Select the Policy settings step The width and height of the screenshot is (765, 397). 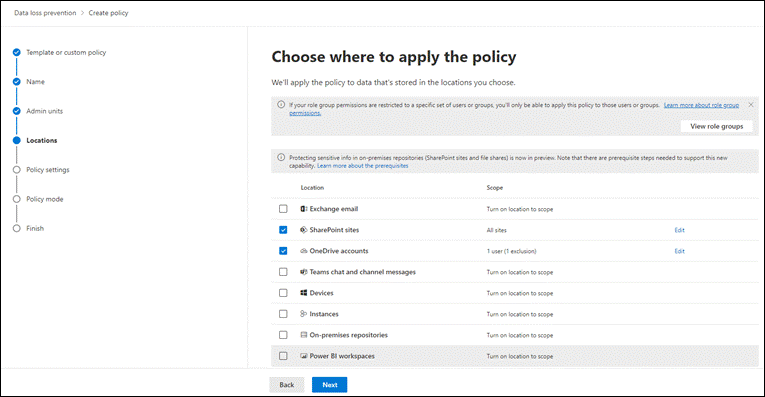coord(48,170)
